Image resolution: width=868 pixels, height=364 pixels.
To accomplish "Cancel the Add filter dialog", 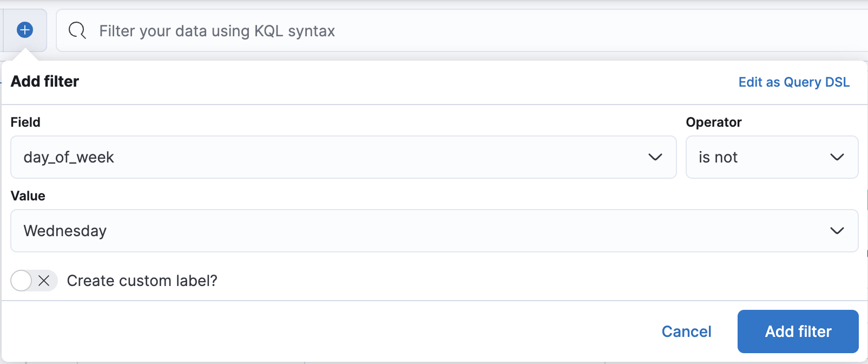I will click(x=686, y=331).
